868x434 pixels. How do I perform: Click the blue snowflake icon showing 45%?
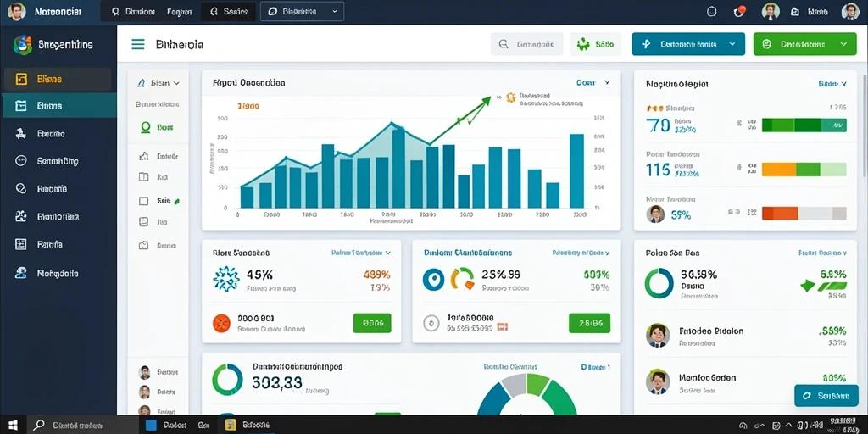pos(226,279)
